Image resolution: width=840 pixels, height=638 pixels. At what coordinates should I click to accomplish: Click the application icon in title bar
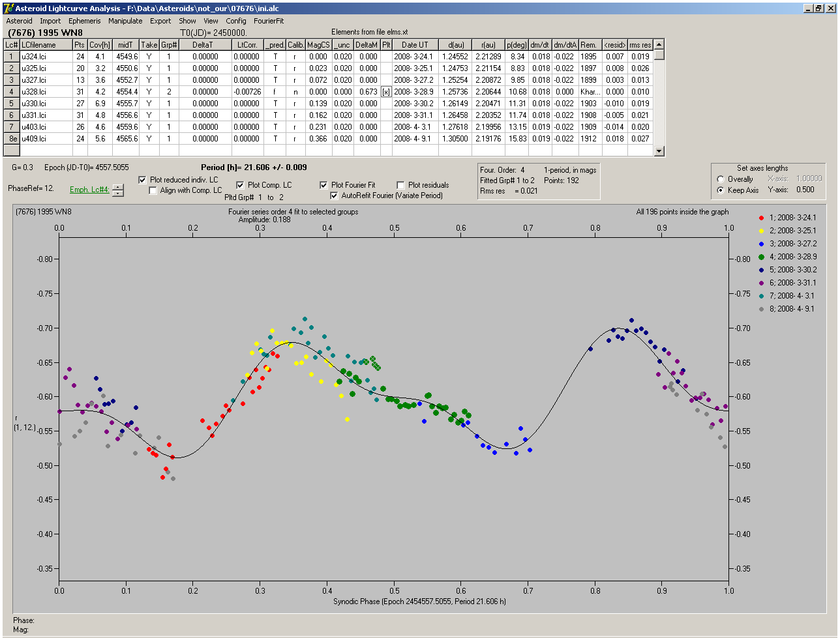(x=8, y=8)
